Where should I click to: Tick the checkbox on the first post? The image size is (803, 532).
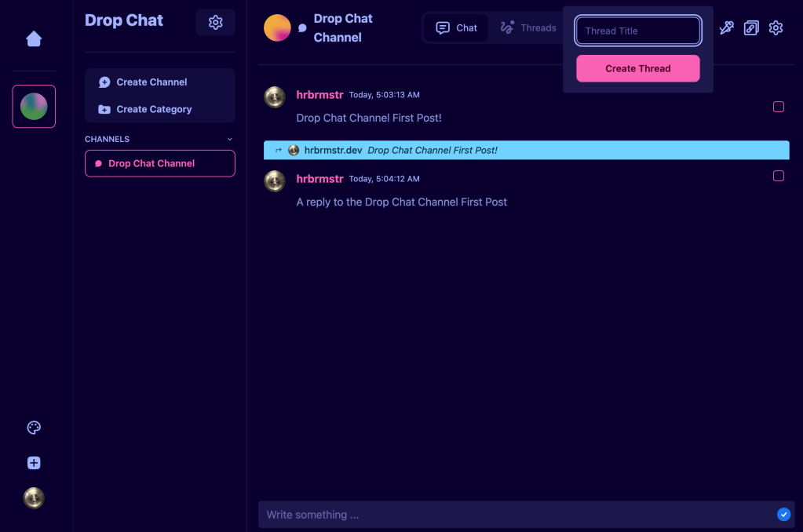click(x=779, y=107)
